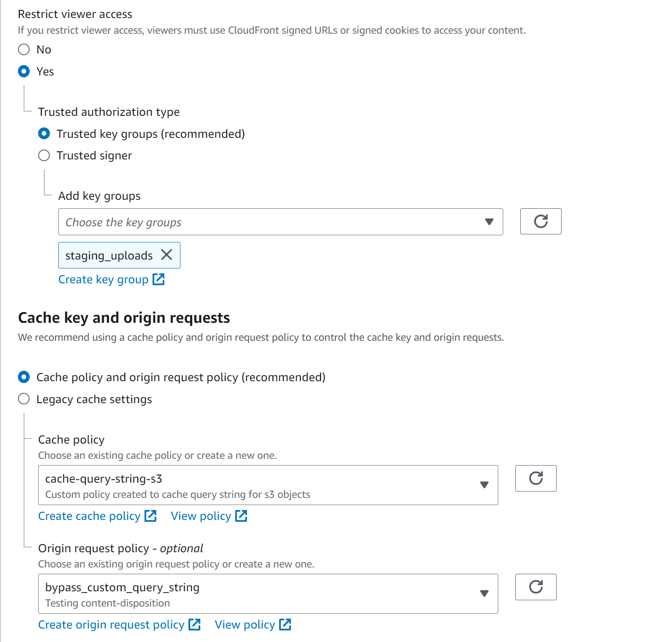Image resolution: width=672 pixels, height=642 pixels.
Task: Choose Trusted signer authorization type
Action: pos(44,155)
